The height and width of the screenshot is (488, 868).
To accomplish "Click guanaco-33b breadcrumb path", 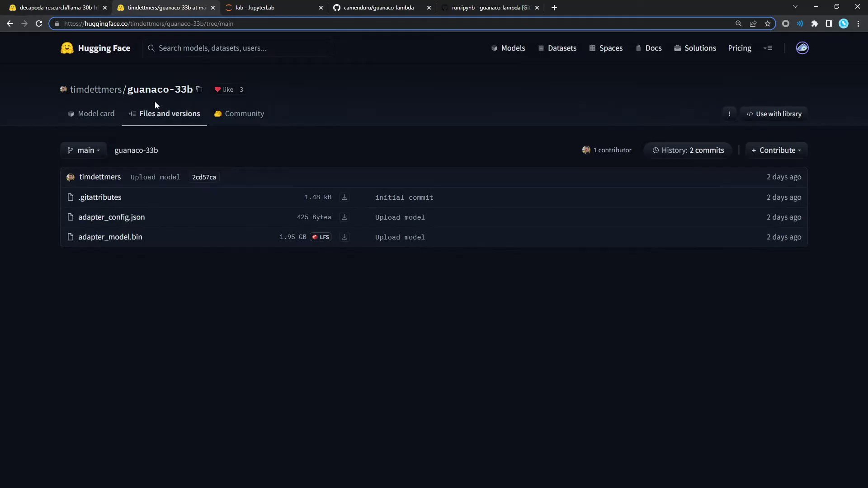I will click(136, 150).
